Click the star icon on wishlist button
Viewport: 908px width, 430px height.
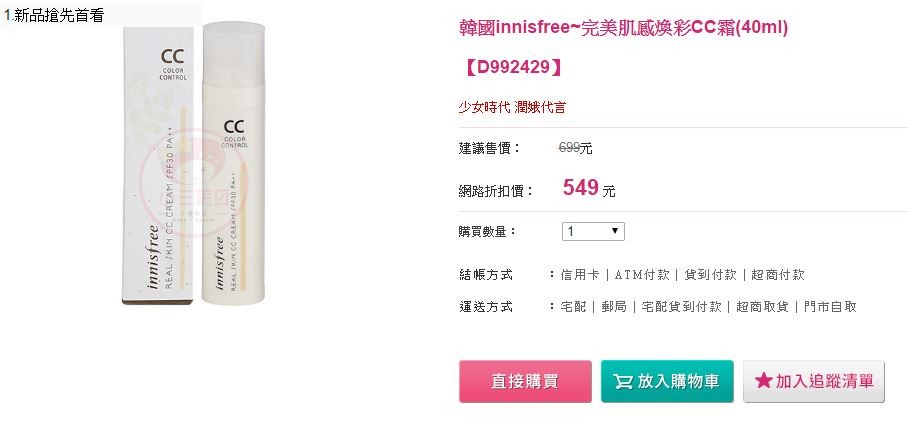[x=764, y=381]
